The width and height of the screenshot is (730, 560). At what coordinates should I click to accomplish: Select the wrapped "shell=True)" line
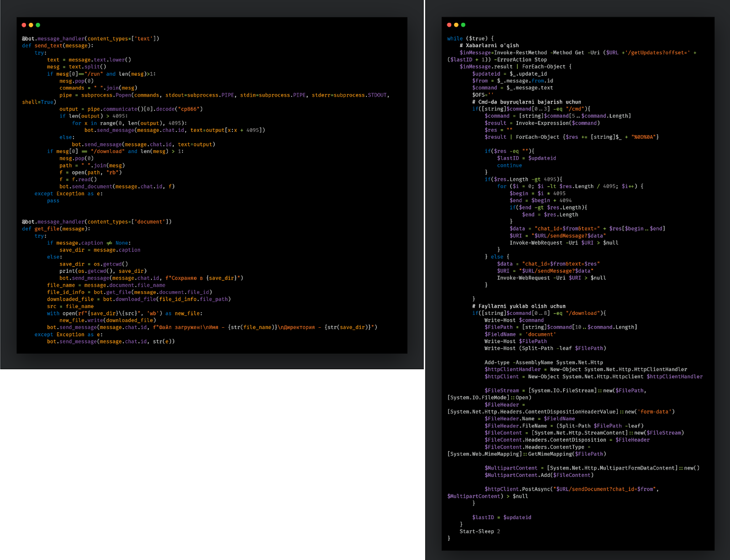(x=39, y=102)
